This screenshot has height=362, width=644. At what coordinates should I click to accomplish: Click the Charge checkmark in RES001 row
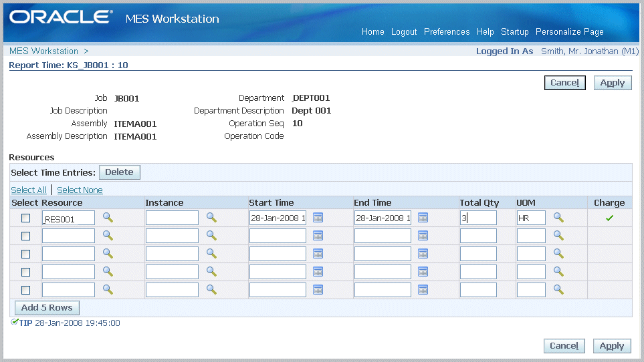coord(609,218)
